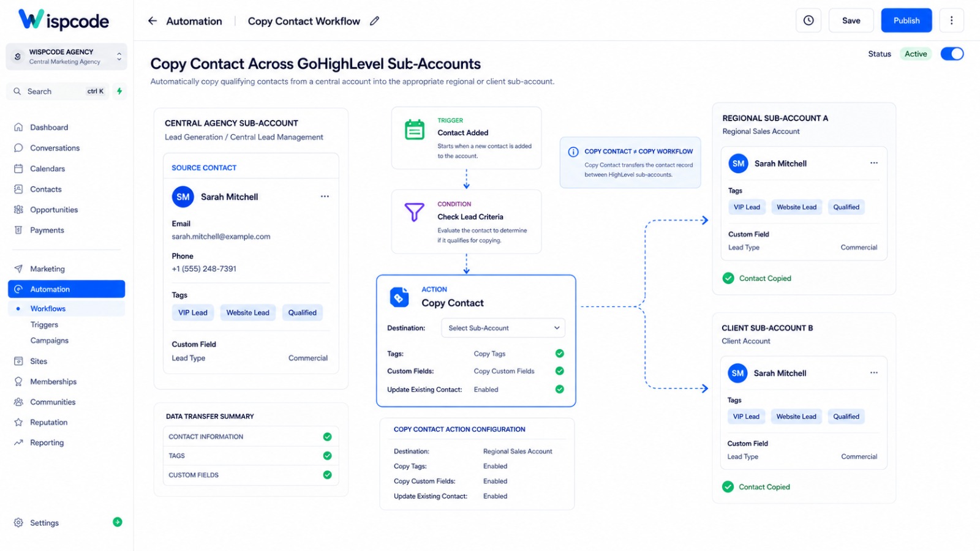
Task: Click the Reputation star icon
Action: pyautogui.click(x=18, y=422)
